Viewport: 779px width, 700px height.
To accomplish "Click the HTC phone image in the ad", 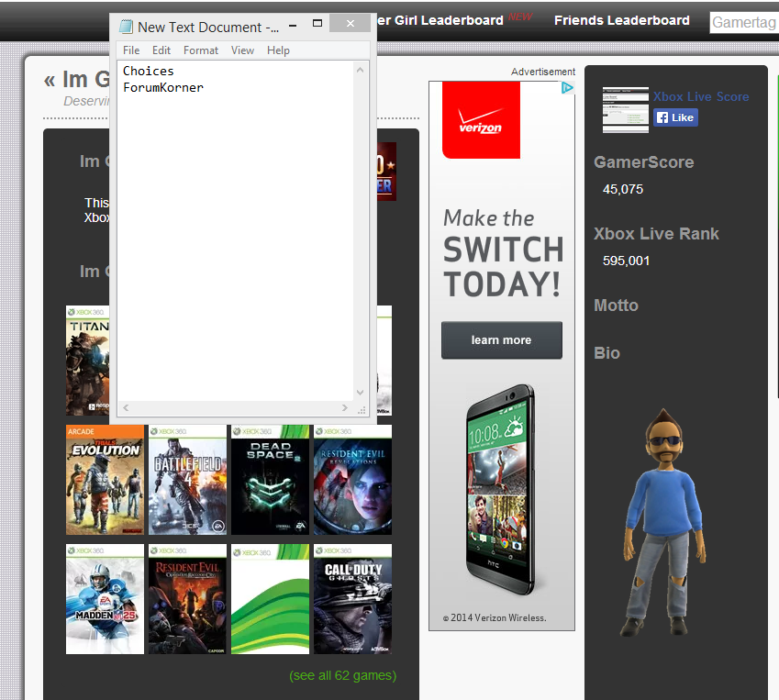I will [x=501, y=489].
